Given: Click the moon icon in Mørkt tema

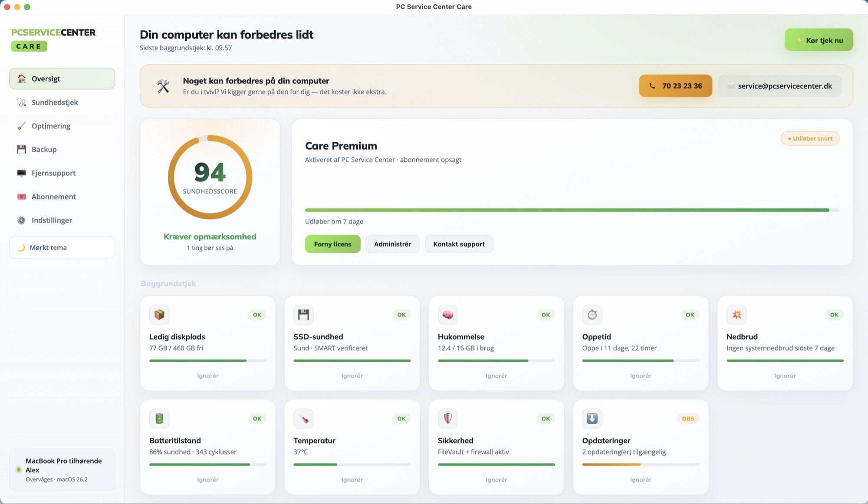Looking at the screenshot, I should tap(21, 247).
